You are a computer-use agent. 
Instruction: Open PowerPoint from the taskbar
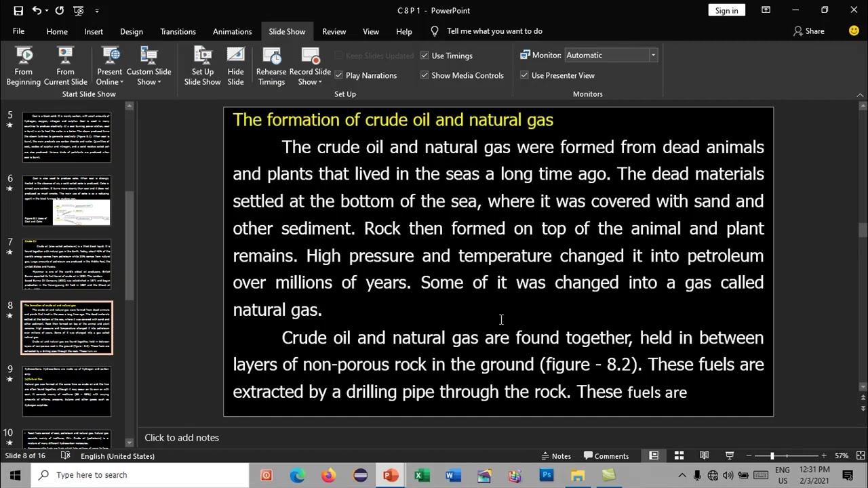click(x=391, y=475)
